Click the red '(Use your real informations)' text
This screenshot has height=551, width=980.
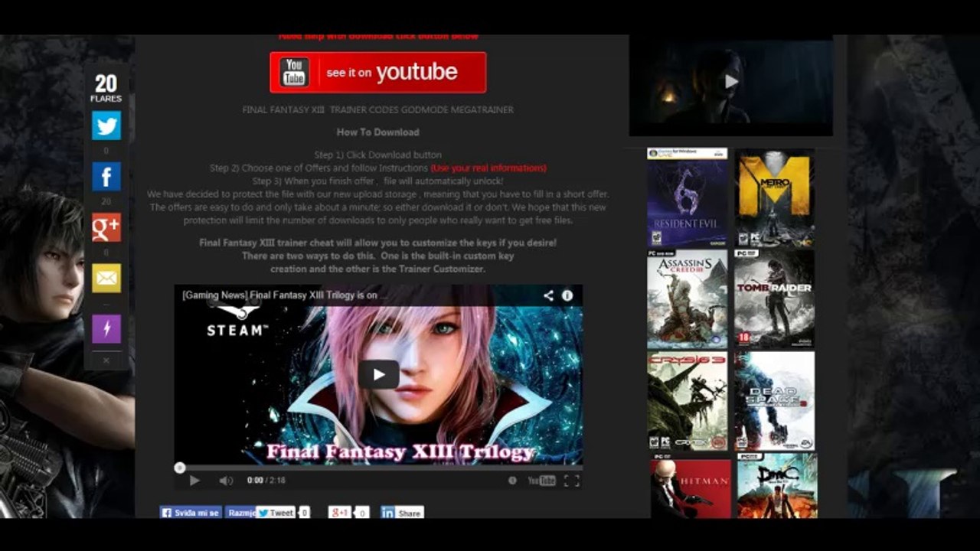click(x=488, y=168)
